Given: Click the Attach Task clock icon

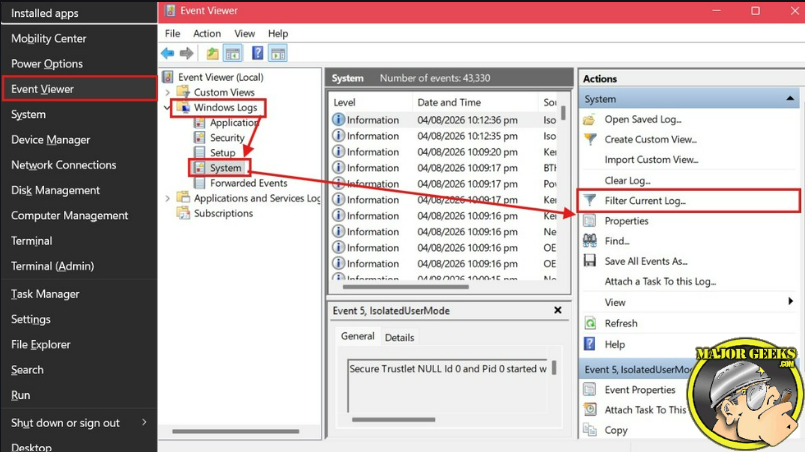Looking at the screenshot, I should (x=590, y=409).
